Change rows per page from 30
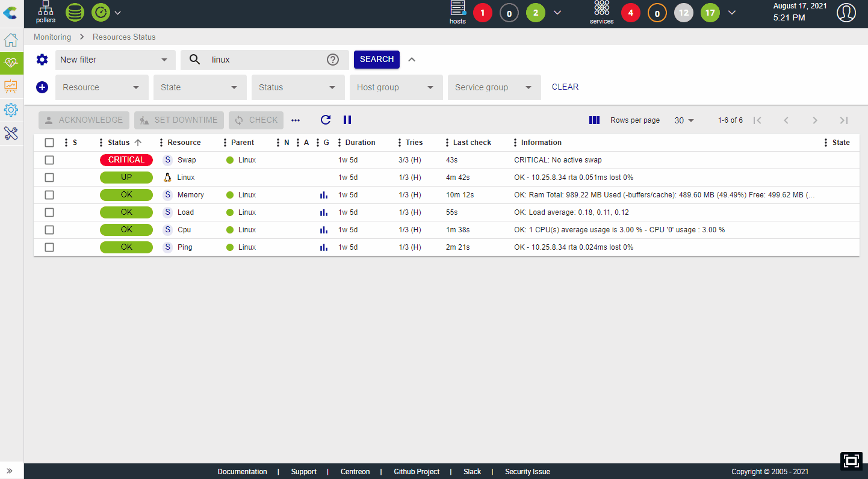The height and width of the screenshot is (479, 868). 684,120
